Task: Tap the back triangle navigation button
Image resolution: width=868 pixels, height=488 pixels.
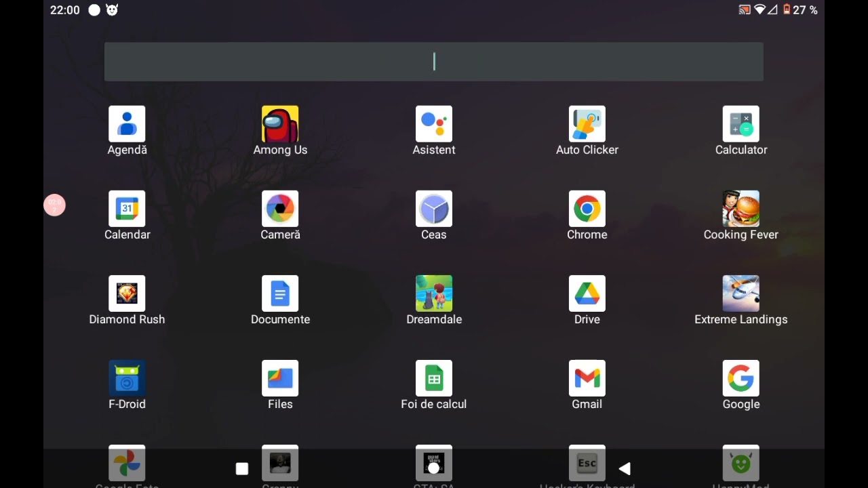Action: pyautogui.click(x=625, y=469)
